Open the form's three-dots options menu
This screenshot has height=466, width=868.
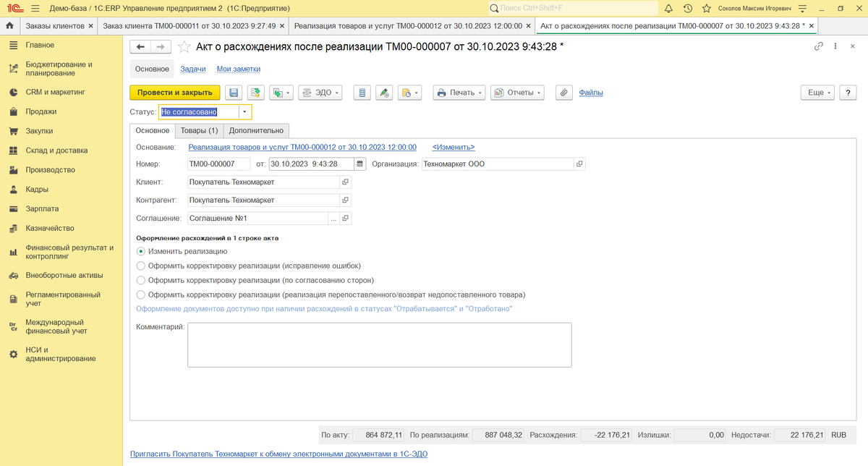click(x=837, y=46)
